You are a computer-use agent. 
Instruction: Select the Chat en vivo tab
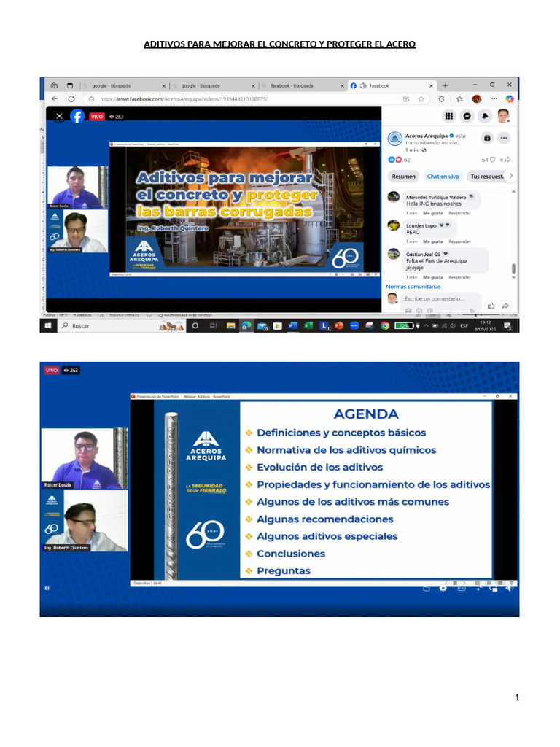(443, 177)
